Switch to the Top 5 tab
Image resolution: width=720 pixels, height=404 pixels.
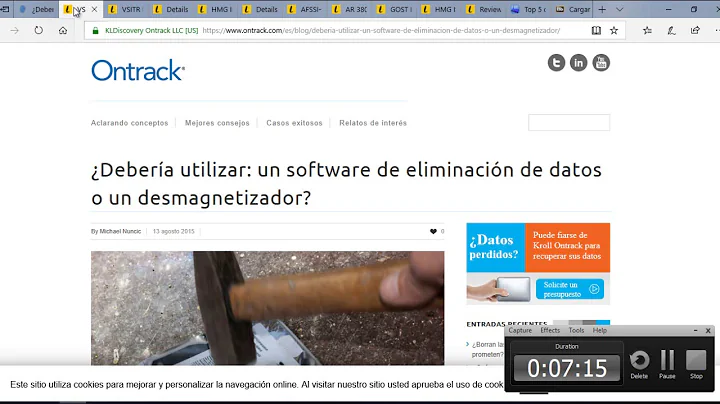point(529,9)
